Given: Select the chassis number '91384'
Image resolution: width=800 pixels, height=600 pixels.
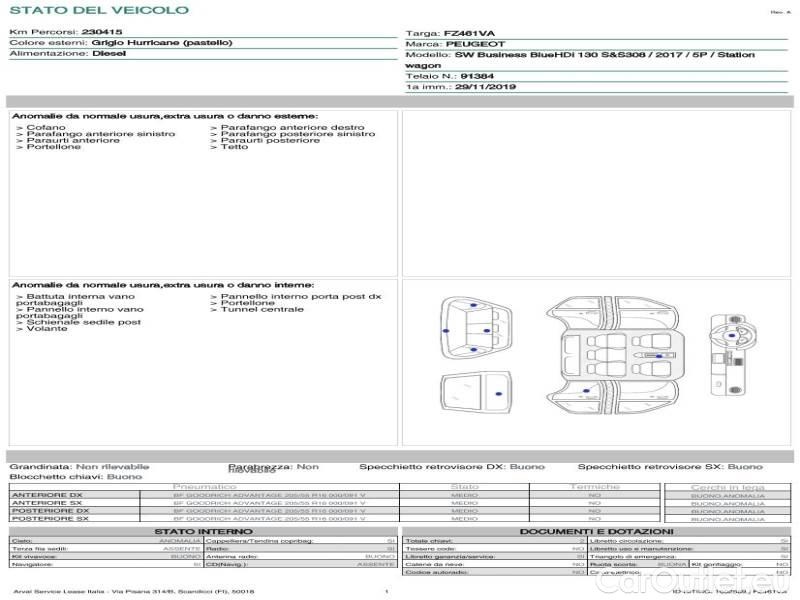Looking at the screenshot, I should (x=477, y=76).
